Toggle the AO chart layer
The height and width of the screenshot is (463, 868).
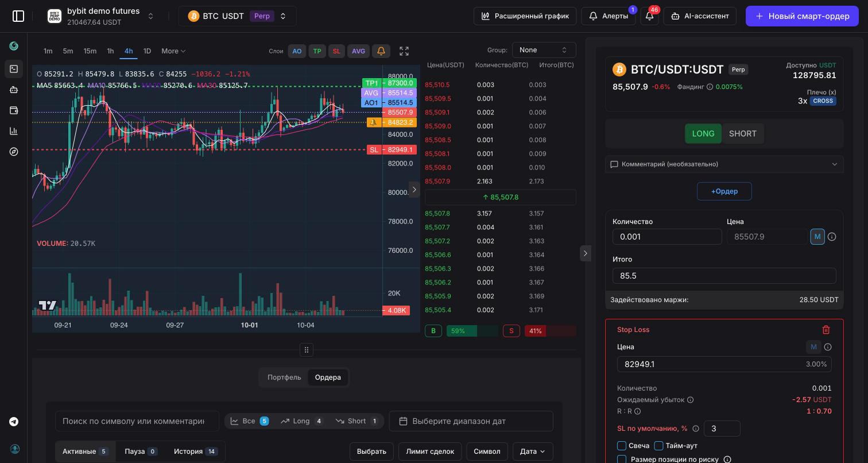[297, 51]
